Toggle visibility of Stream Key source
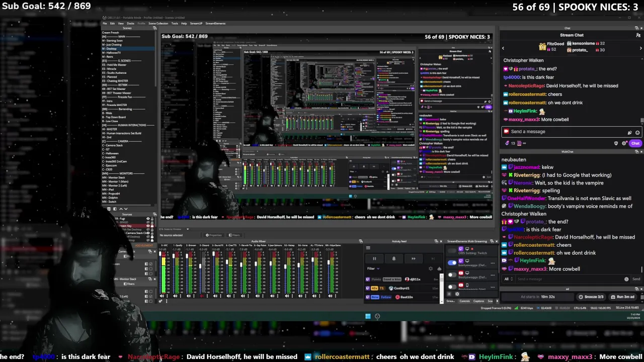This screenshot has height=362, width=644. coord(148,226)
